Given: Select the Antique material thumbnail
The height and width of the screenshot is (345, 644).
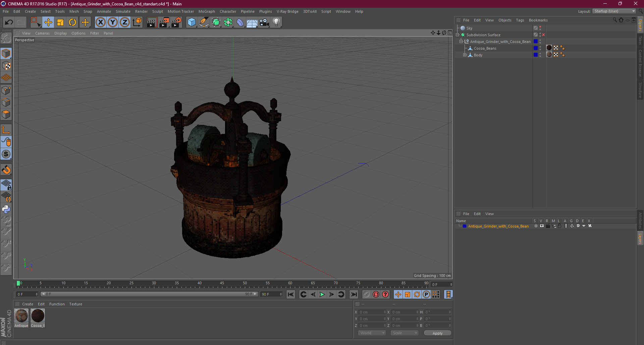Looking at the screenshot, I should [x=21, y=316].
